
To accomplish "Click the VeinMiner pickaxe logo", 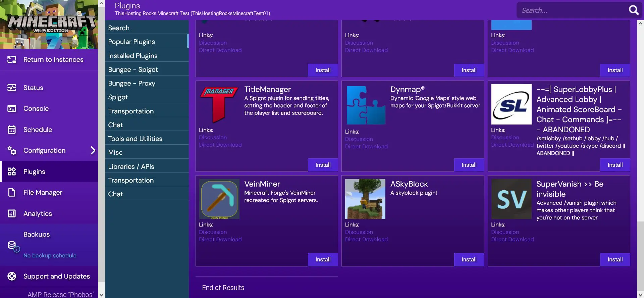I will [x=219, y=199].
